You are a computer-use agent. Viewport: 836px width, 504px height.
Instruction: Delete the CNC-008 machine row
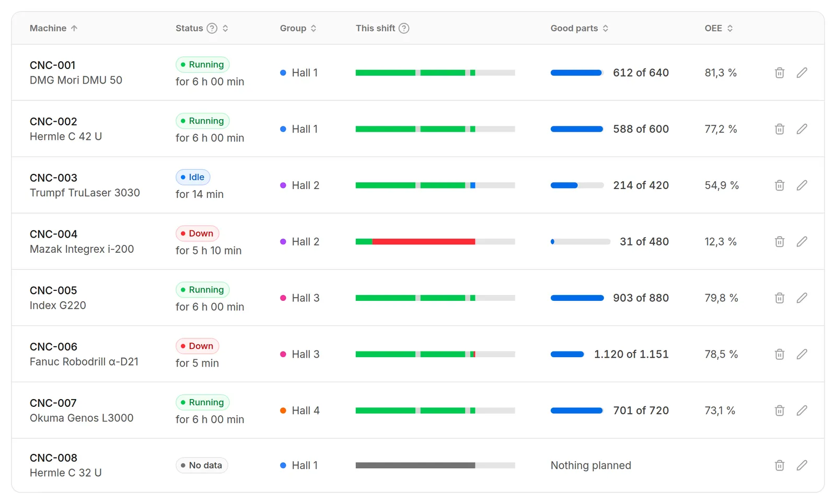click(779, 465)
